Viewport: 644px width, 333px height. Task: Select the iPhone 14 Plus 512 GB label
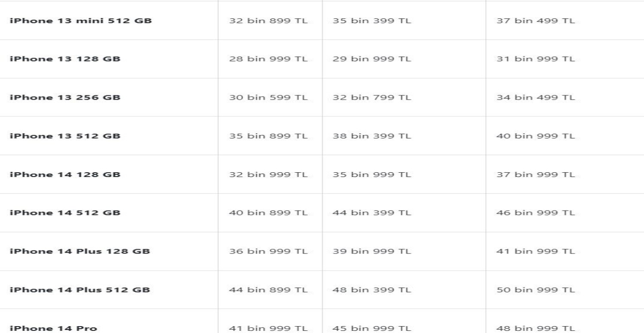click(x=80, y=290)
